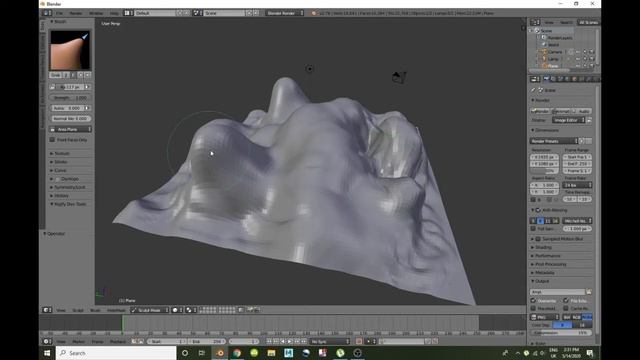Select the Lamp object in outliner
Viewport: 640px width, 360px height.
click(x=553, y=59)
